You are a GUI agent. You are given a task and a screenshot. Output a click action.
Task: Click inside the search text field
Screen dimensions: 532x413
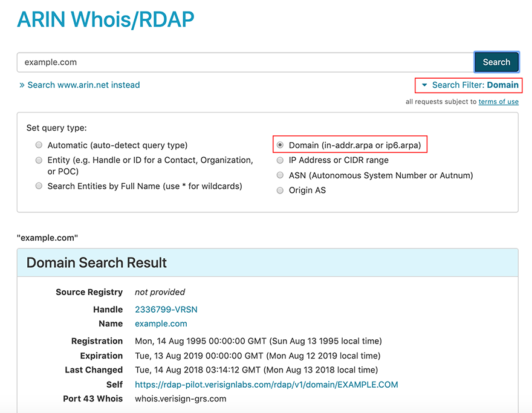point(242,62)
